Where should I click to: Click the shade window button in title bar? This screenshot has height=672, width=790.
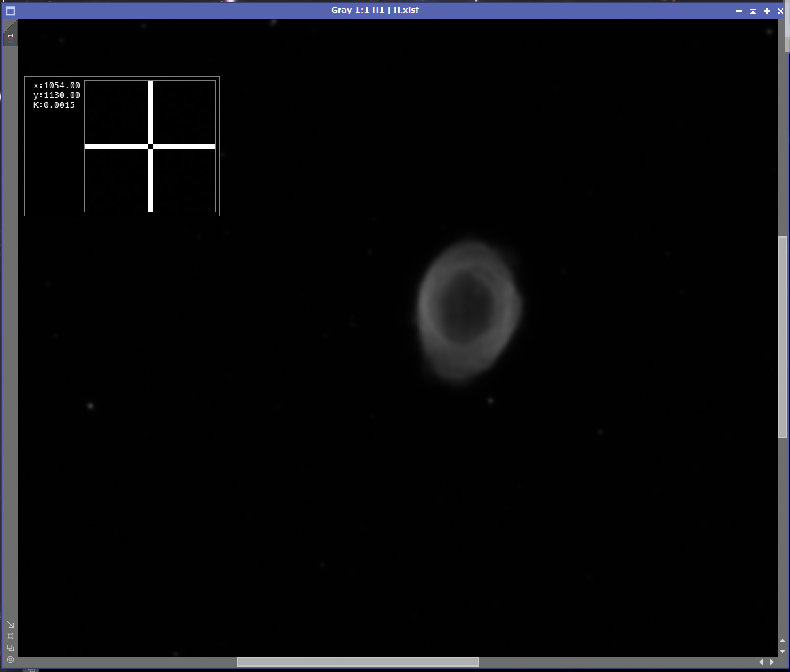pos(753,11)
